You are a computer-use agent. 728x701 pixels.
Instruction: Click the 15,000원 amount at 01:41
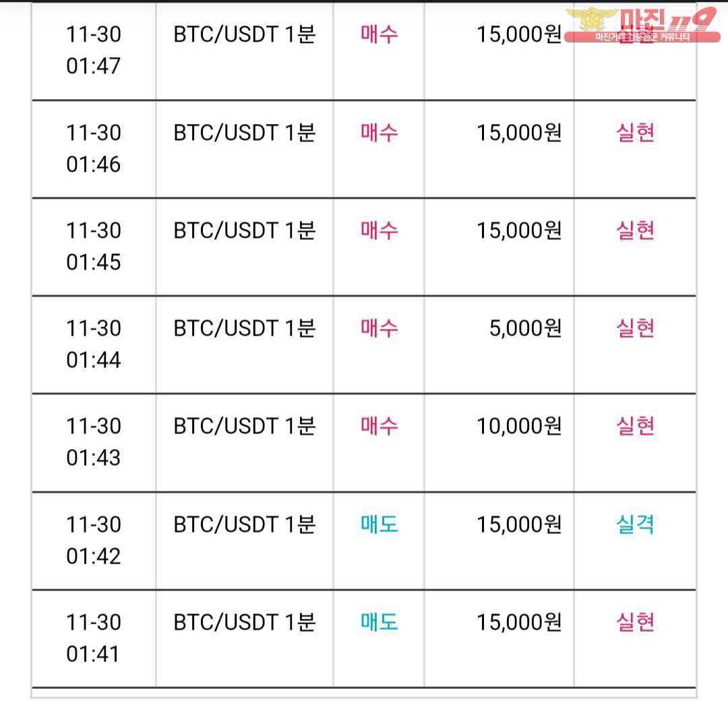[x=519, y=622]
